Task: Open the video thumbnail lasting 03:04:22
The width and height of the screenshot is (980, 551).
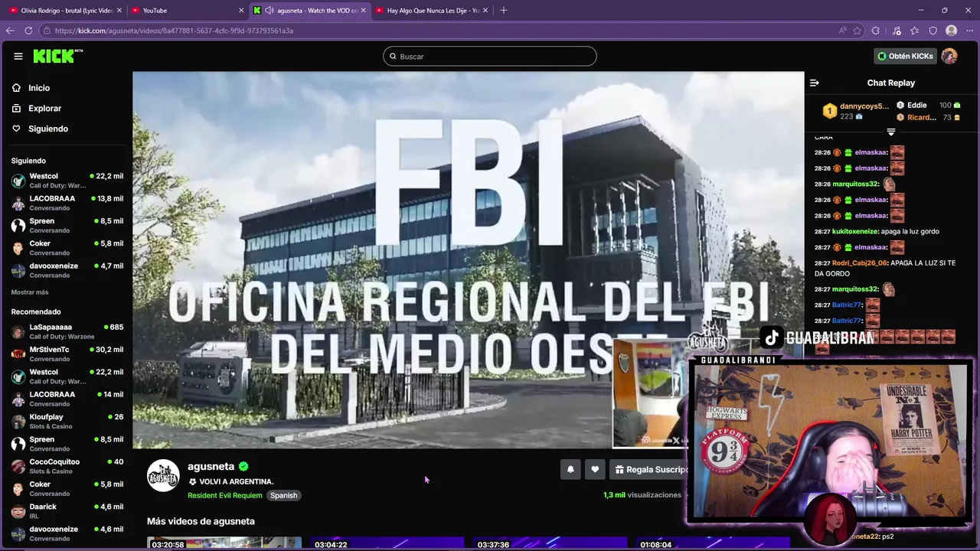Action: [x=387, y=544]
